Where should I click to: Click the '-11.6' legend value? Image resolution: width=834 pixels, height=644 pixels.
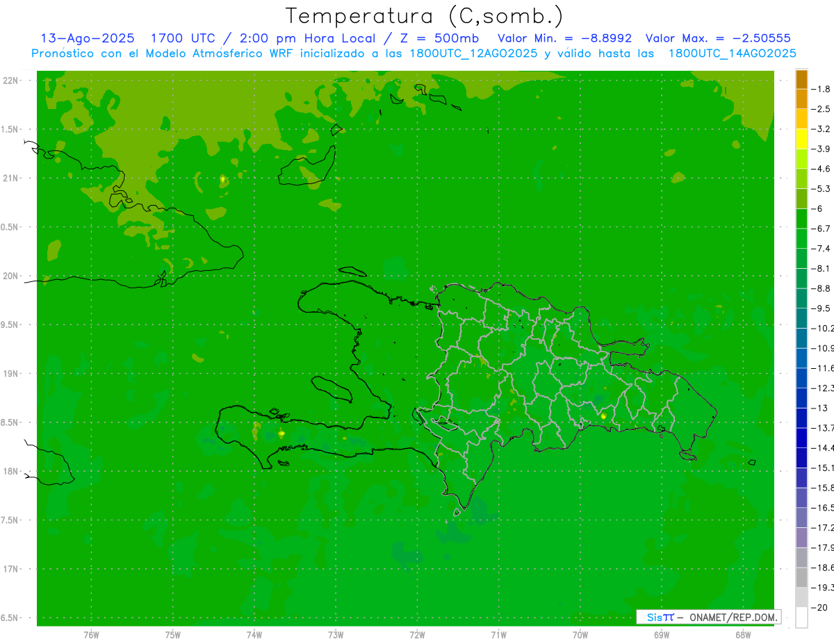pos(824,368)
